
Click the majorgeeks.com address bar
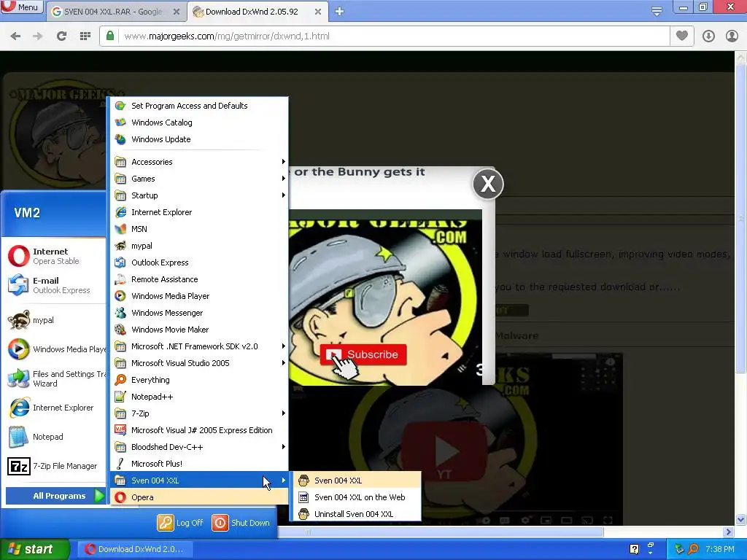coord(384,36)
